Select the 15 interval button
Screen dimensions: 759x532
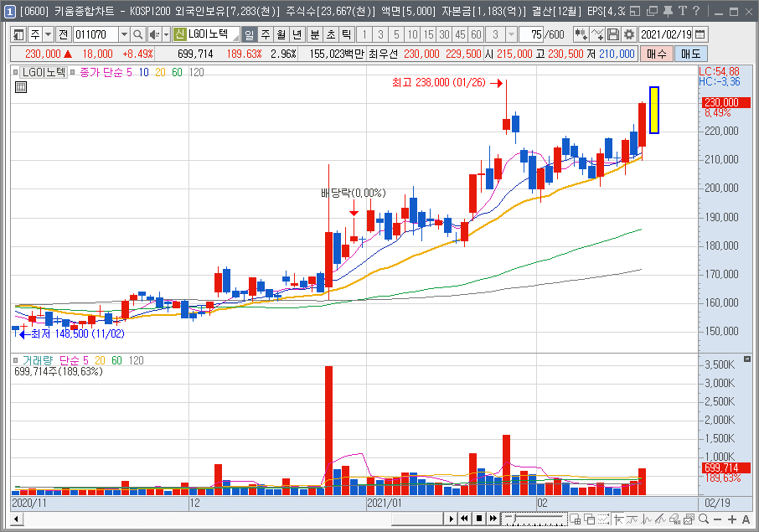(x=428, y=34)
